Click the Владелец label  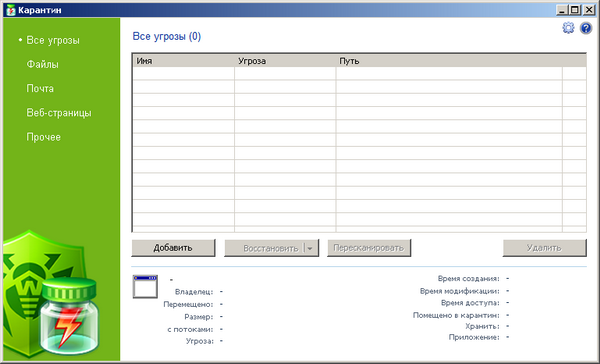(x=194, y=292)
